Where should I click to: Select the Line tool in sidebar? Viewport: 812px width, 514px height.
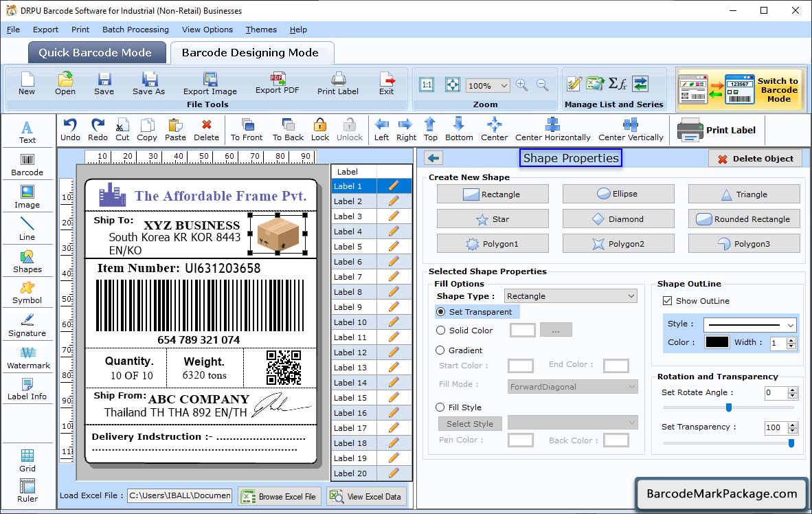27,229
